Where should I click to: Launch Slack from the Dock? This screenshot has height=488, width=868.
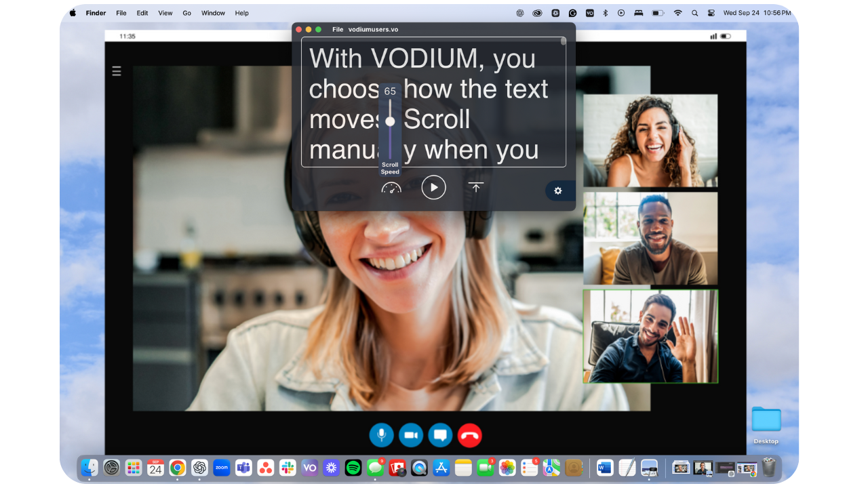[x=288, y=468]
